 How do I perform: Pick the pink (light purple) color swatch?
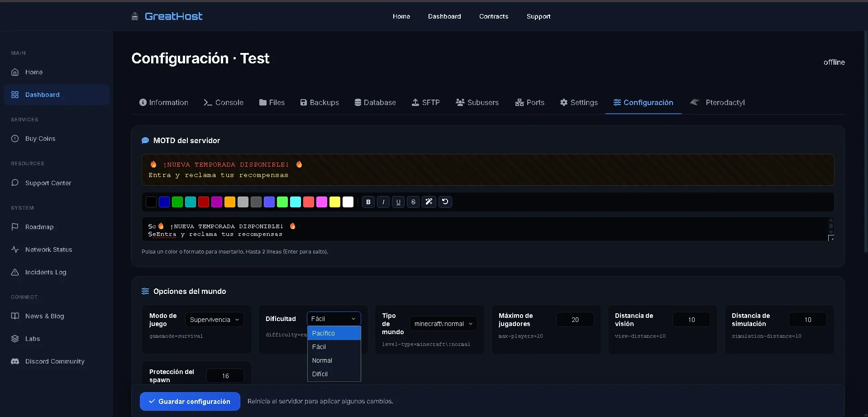point(322,202)
